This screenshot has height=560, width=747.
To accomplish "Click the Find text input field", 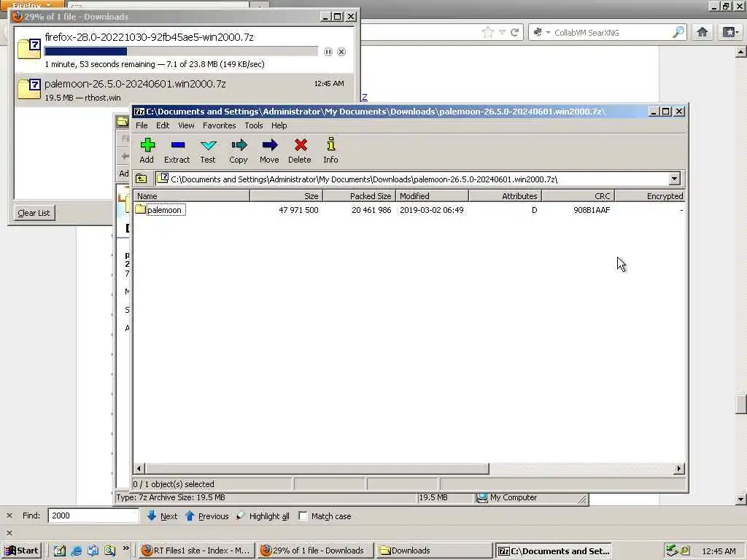I will [x=93, y=516].
